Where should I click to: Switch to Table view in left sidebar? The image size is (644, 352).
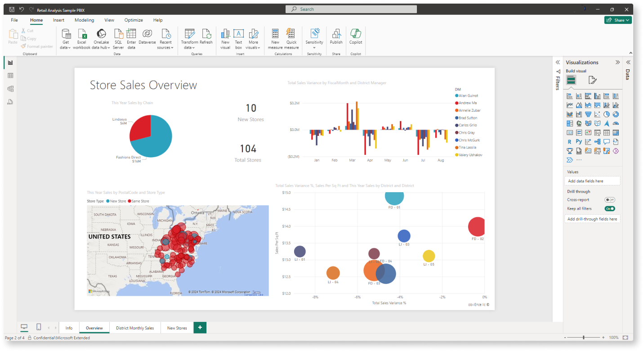coord(10,76)
